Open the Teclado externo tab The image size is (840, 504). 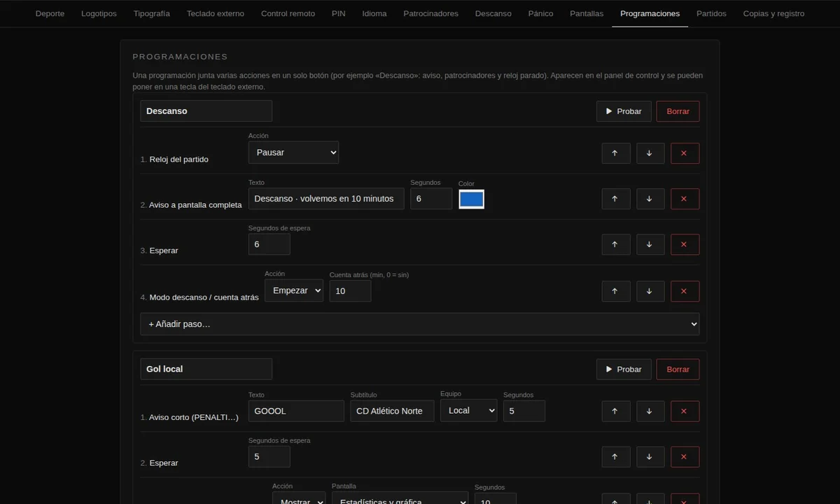216,13
